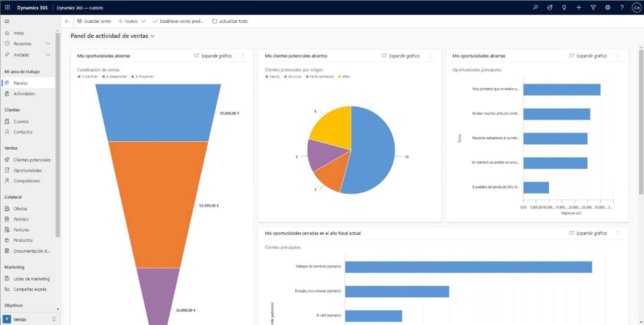Open Documentación de ventas sidebar item

pyautogui.click(x=28, y=251)
